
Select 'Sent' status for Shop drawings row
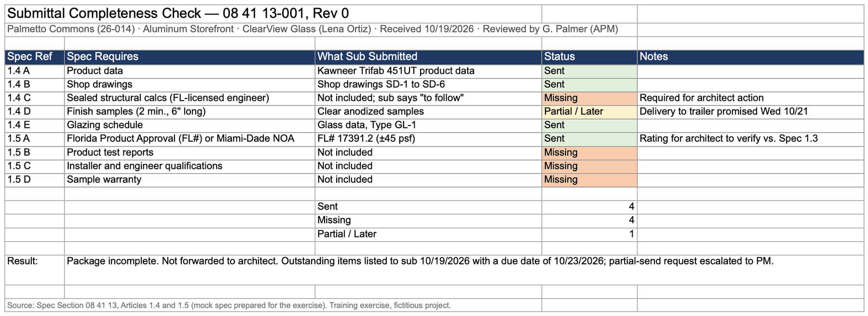(x=589, y=84)
